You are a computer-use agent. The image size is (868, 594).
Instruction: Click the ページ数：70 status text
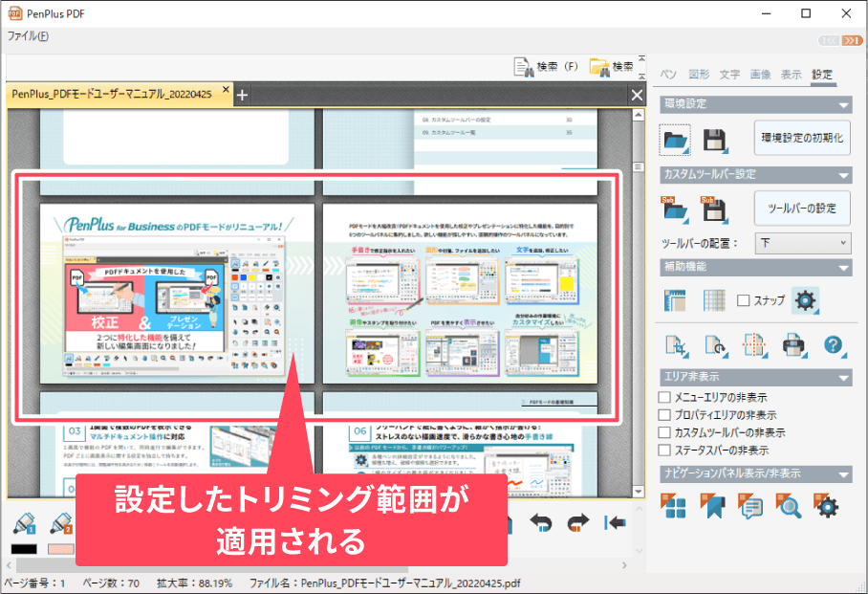[111, 583]
